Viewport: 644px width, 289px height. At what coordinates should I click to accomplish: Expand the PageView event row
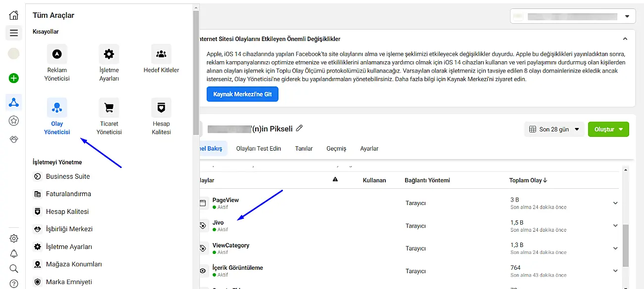point(615,203)
